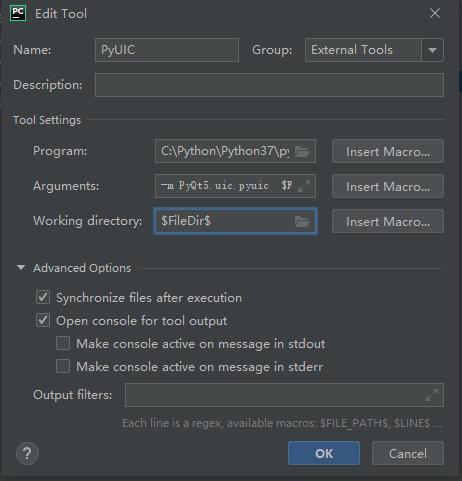Click Insert Macro for Program
The height and width of the screenshot is (481, 462).
pos(388,151)
